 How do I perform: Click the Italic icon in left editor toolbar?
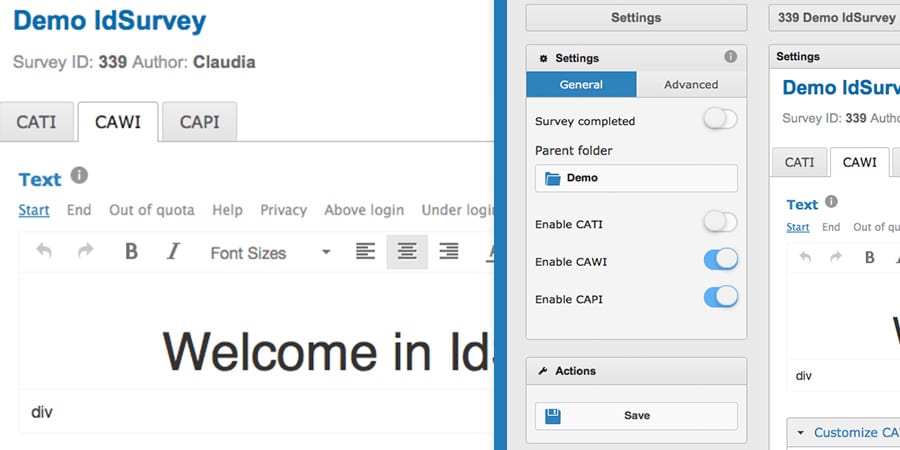[x=173, y=252]
